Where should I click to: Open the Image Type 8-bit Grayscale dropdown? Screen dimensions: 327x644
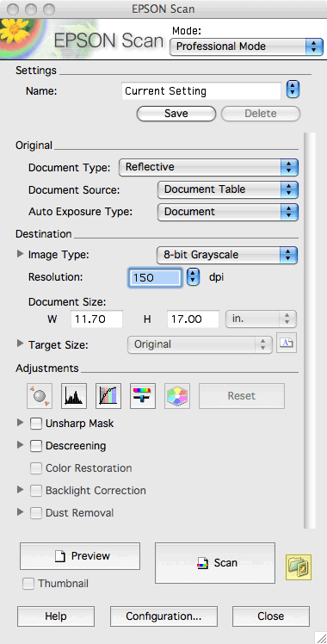tap(228, 255)
